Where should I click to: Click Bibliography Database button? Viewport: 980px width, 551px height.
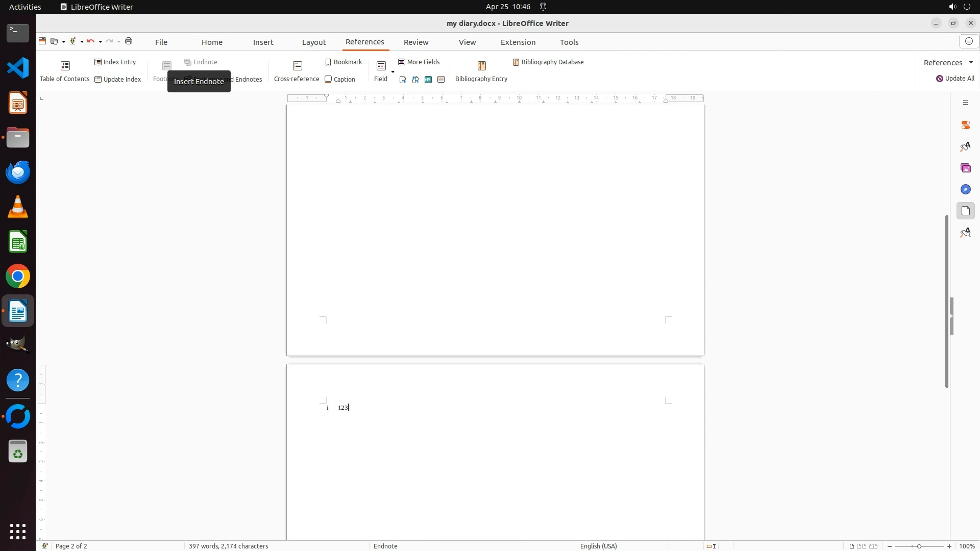(548, 62)
